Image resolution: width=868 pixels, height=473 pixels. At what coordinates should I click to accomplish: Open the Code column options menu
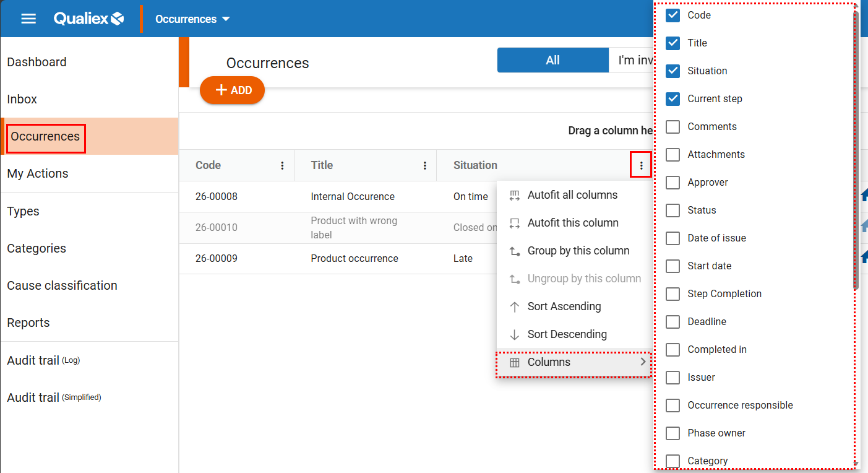282,165
